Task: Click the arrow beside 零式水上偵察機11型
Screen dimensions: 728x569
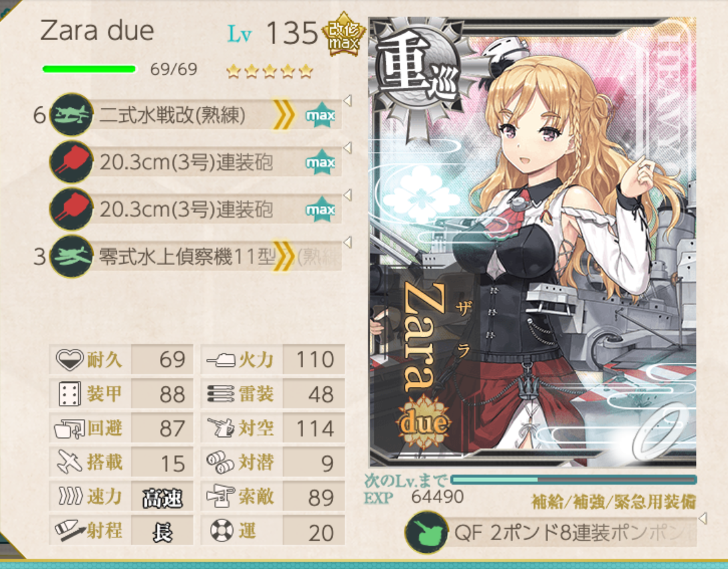Action: pos(347,242)
